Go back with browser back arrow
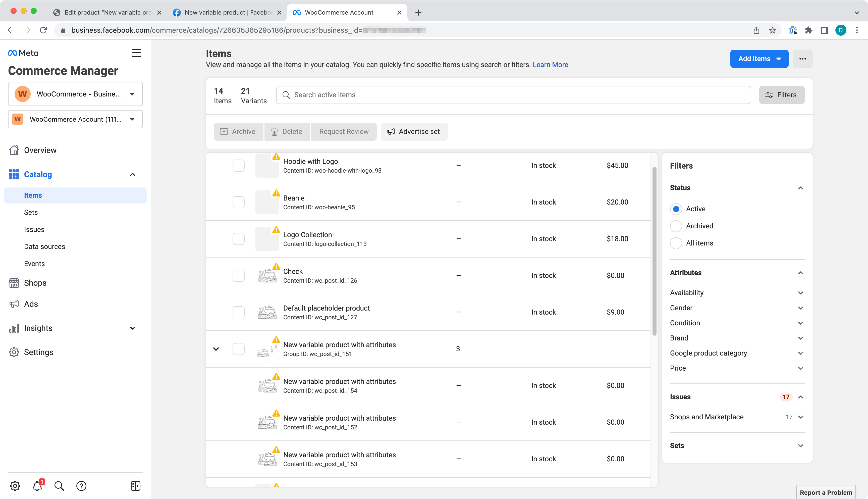Viewport: 868px width, 499px height. click(11, 30)
